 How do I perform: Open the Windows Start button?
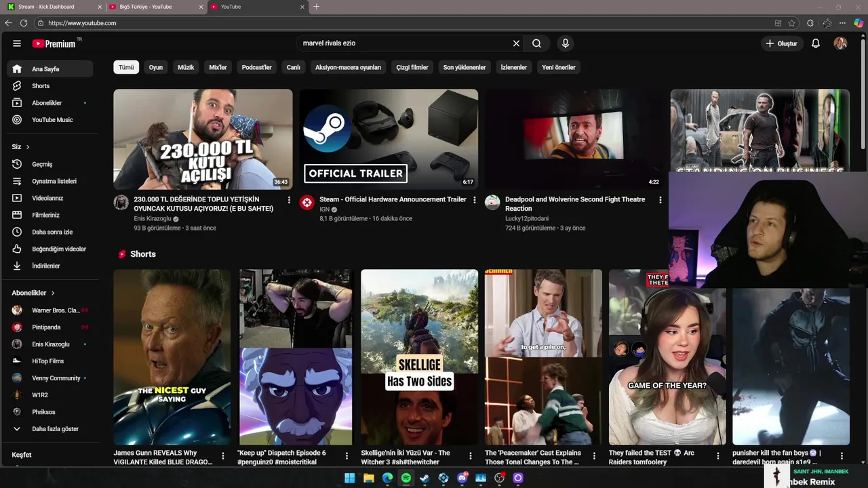(x=349, y=478)
